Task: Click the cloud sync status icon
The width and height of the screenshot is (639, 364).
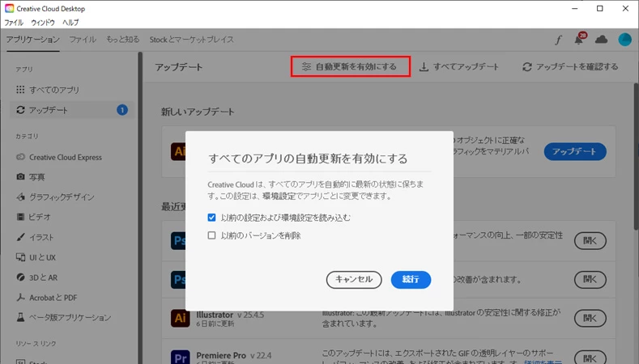Action: pos(601,40)
